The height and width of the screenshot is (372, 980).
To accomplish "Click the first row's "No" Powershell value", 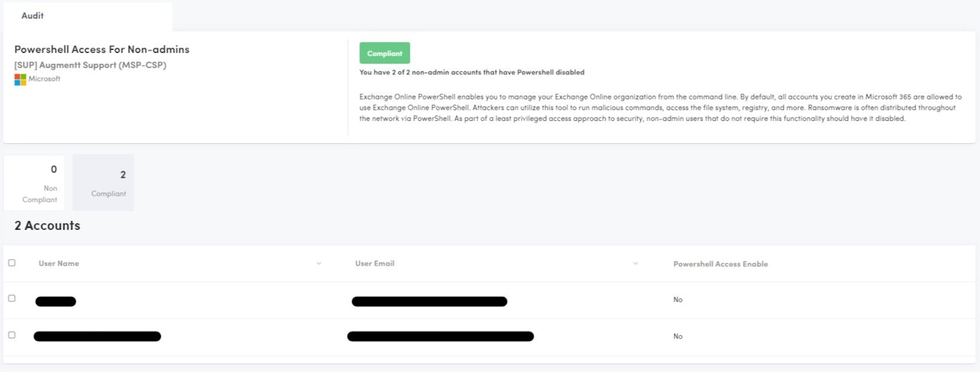I will coord(678,300).
